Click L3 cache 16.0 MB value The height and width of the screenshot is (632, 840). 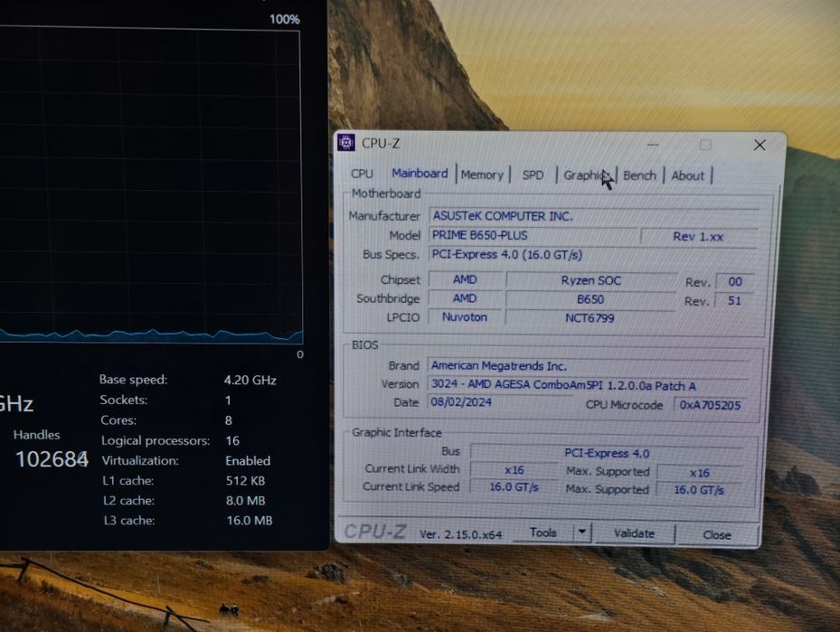(250, 520)
